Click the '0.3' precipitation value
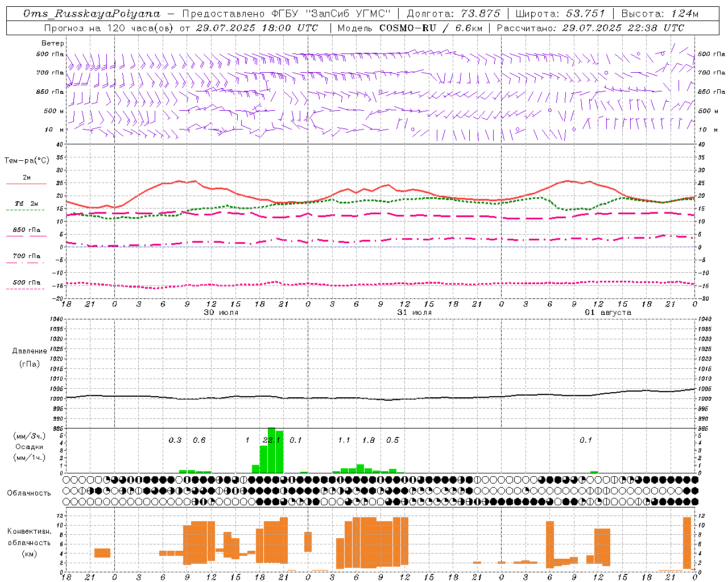This screenshot has width=728, height=582. 175,440
